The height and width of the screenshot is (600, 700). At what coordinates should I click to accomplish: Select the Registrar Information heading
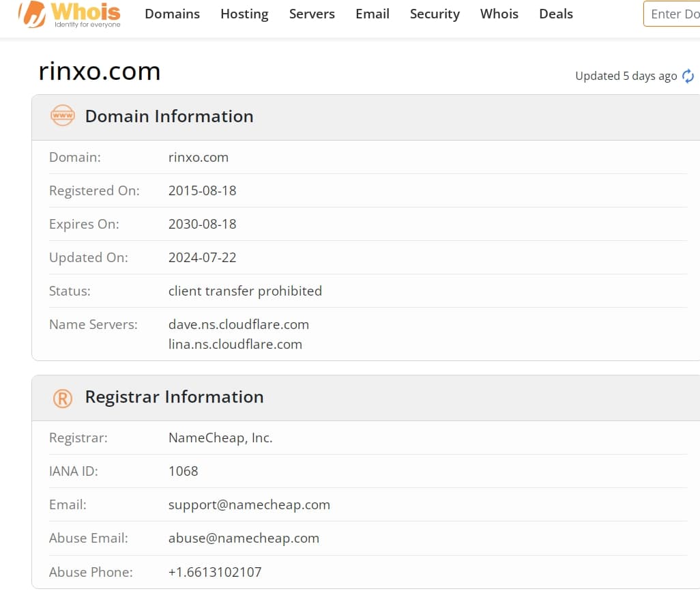pos(174,397)
